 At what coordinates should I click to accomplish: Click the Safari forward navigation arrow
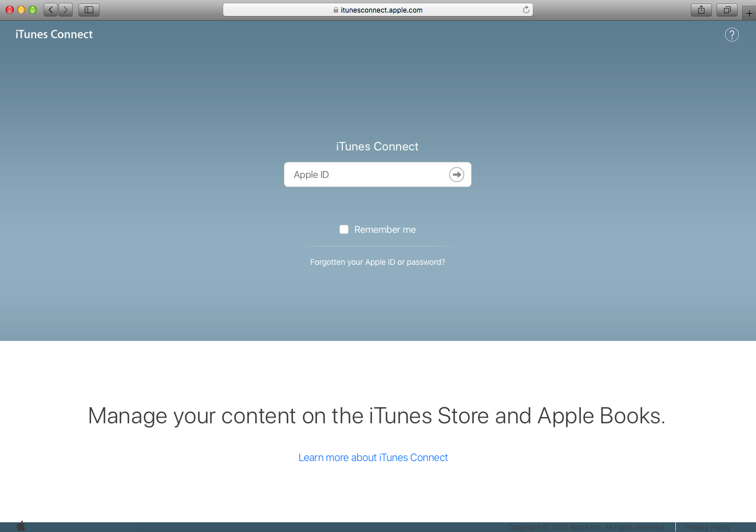(x=65, y=10)
